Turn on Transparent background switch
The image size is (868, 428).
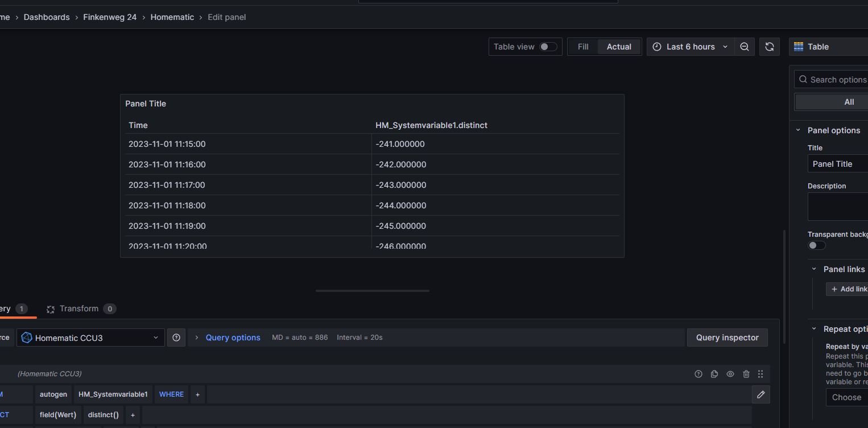pyautogui.click(x=817, y=245)
